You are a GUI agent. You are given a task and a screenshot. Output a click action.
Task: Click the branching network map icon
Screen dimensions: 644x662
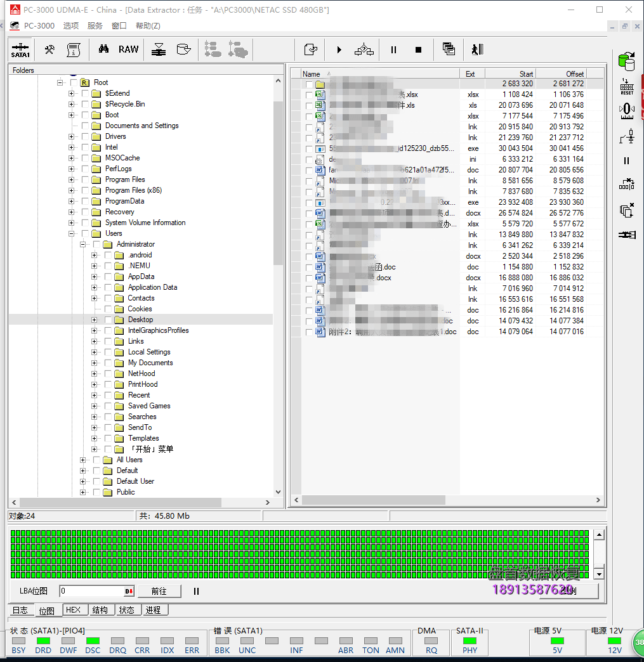364,50
